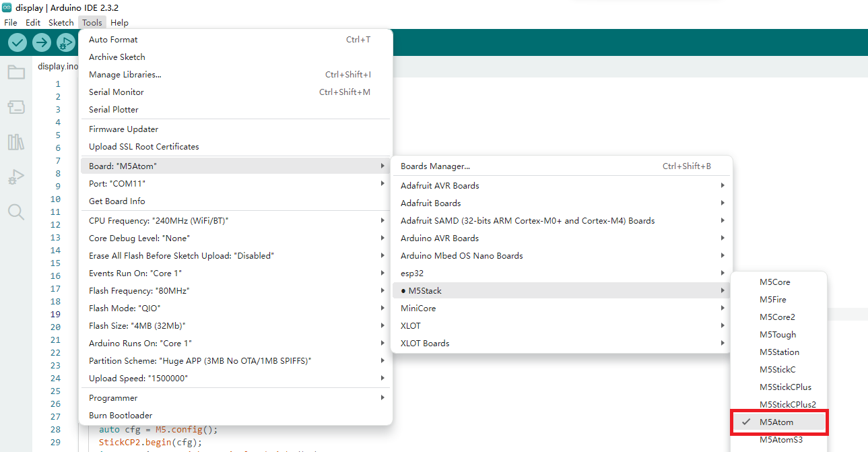Click the Upload arrow toolbar icon
868x452 pixels.
click(x=42, y=42)
